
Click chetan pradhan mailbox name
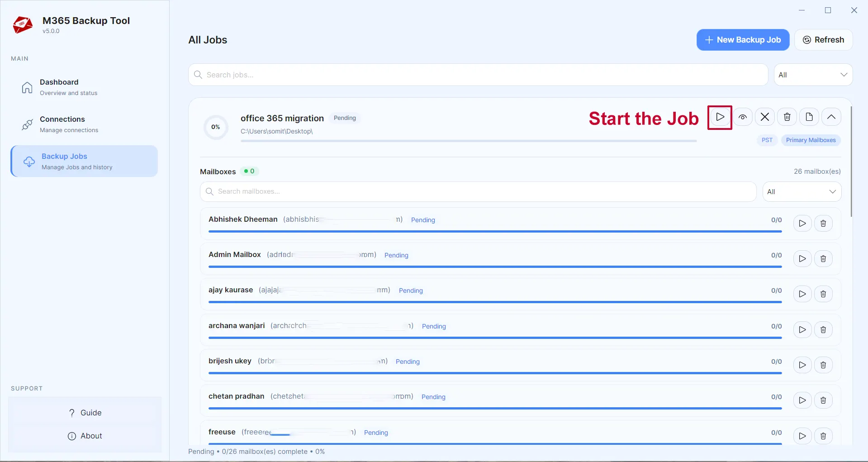[x=236, y=396]
